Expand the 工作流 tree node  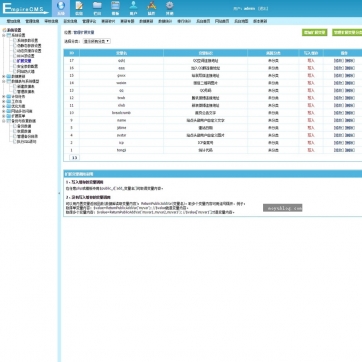click(4, 101)
